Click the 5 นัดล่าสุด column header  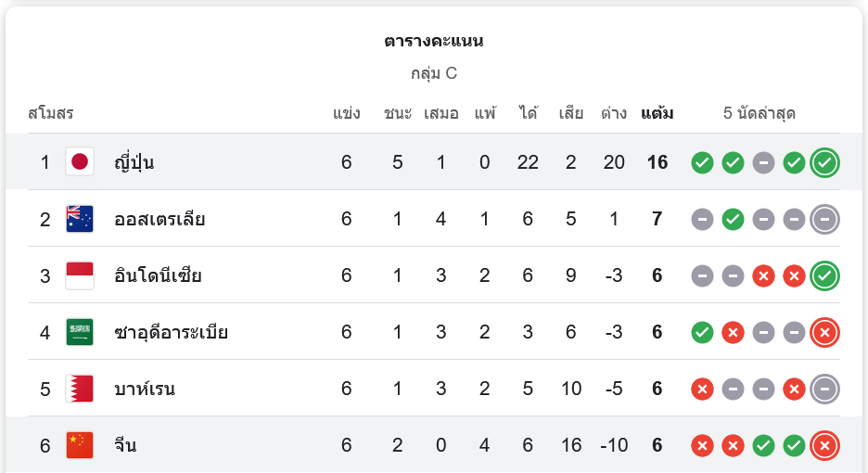759,114
